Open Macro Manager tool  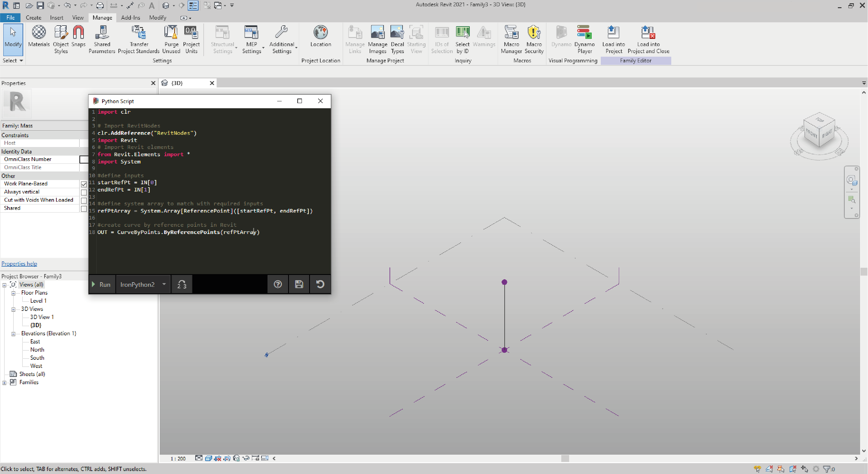tap(511, 40)
